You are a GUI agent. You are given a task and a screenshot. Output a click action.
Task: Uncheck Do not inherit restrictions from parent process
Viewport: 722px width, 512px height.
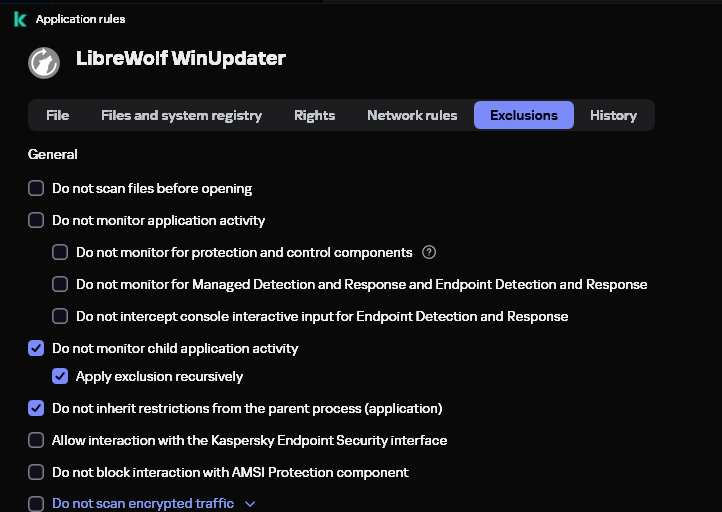coord(36,408)
